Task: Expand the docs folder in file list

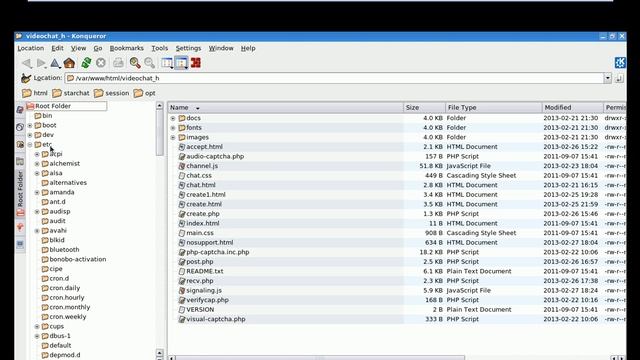Action: tap(173, 118)
